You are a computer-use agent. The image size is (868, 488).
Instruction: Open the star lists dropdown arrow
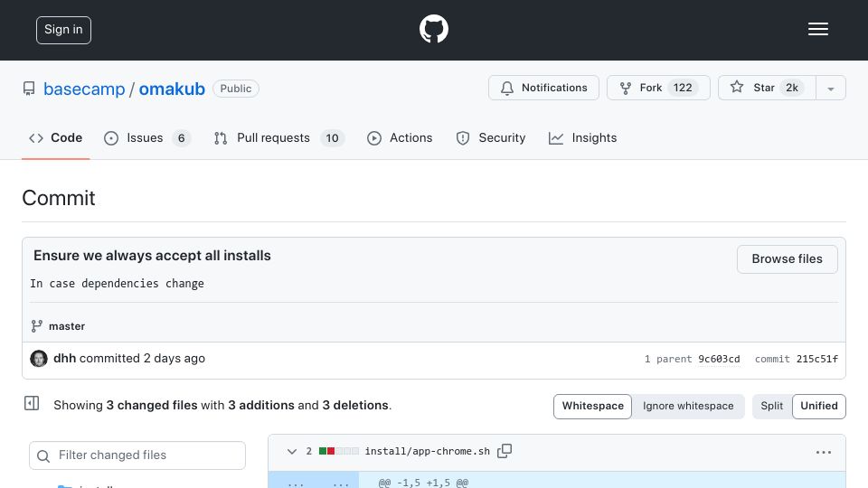tap(830, 89)
